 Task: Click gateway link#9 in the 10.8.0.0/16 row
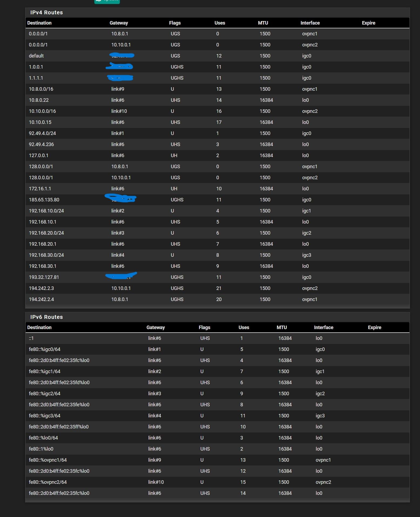click(x=118, y=89)
